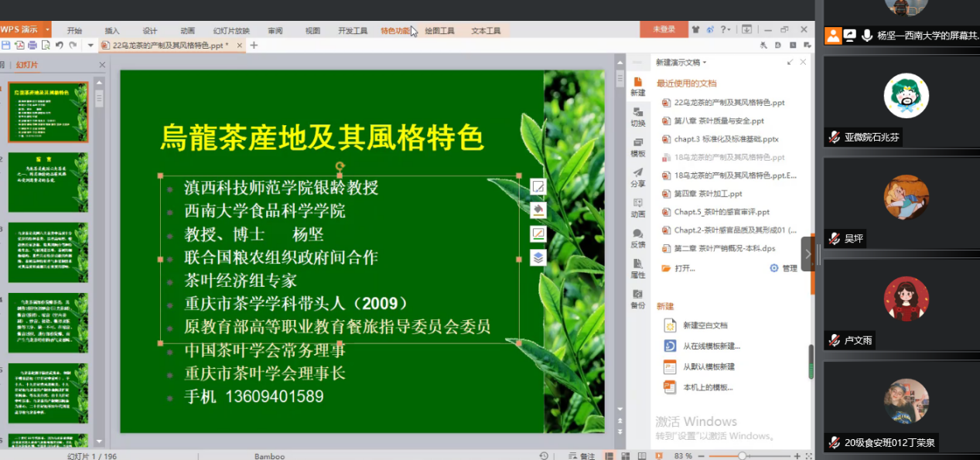Click the undo arrow in the quick toolbar
Viewport: 980px width, 460px height.
60,46
